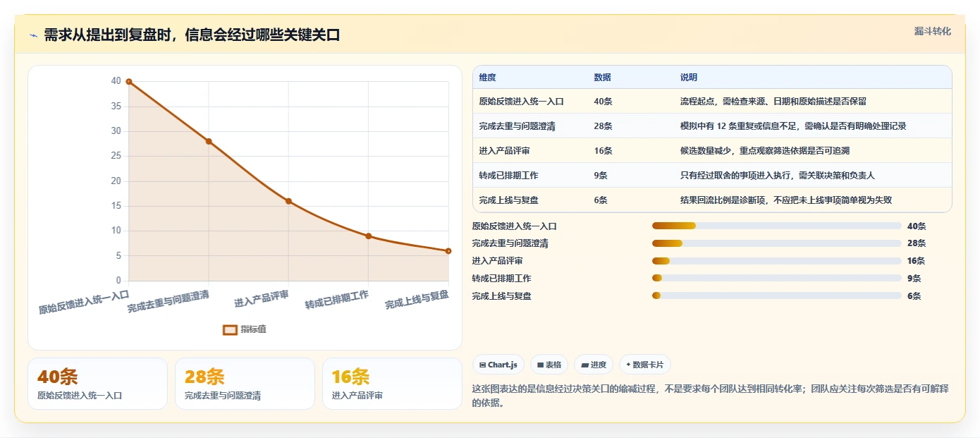Click x-axis label 转成已排期工作
Image resolution: width=980 pixels, height=438 pixels.
[x=337, y=300]
